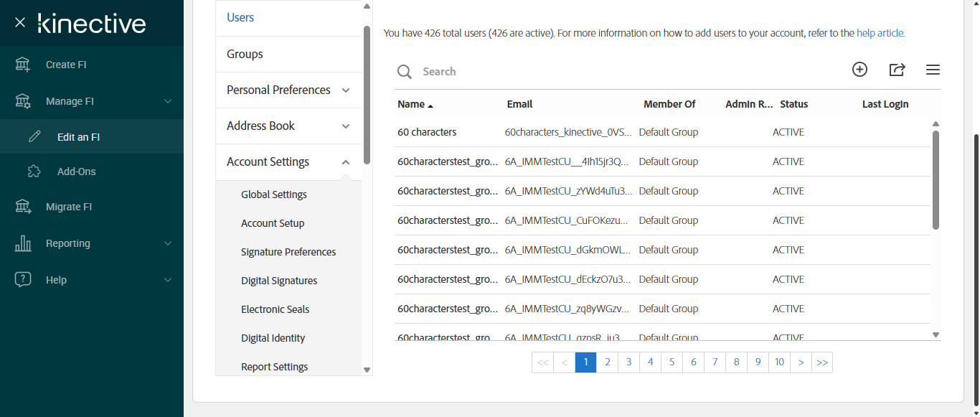
Task: Click the search magnifier icon
Action: [405, 72]
